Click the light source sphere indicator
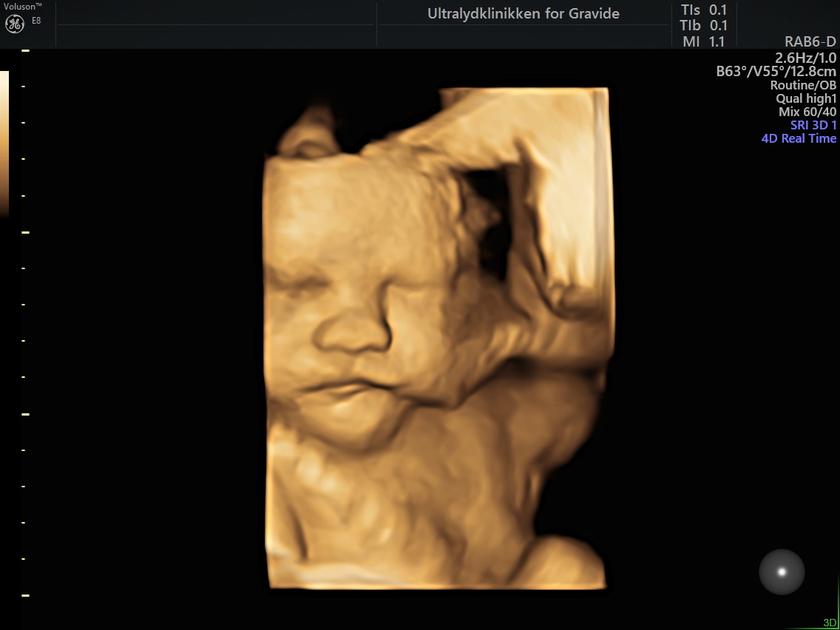The height and width of the screenshot is (630, 840). pos(782,572)
